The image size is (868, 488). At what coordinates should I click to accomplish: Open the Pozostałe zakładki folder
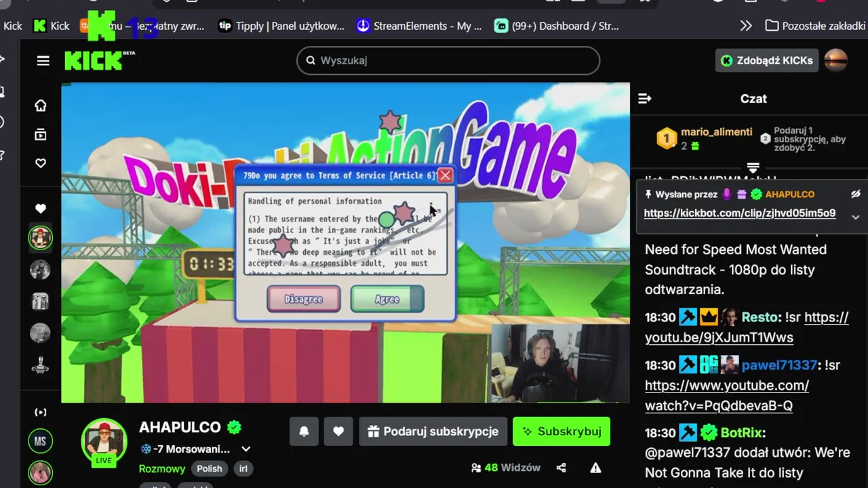tap(816, 26)
